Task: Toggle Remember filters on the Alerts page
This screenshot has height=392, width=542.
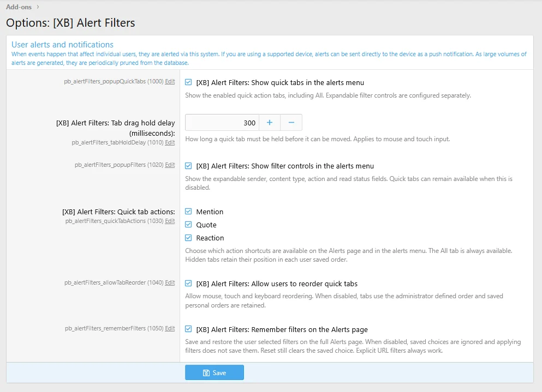Action: click(188, 329)
